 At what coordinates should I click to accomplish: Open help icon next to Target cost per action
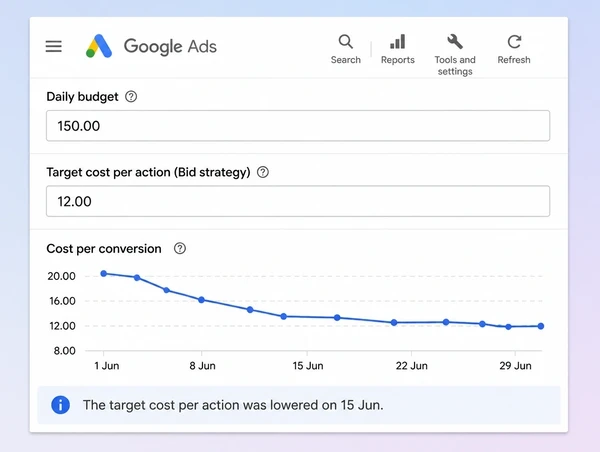(x=262, y=172)
